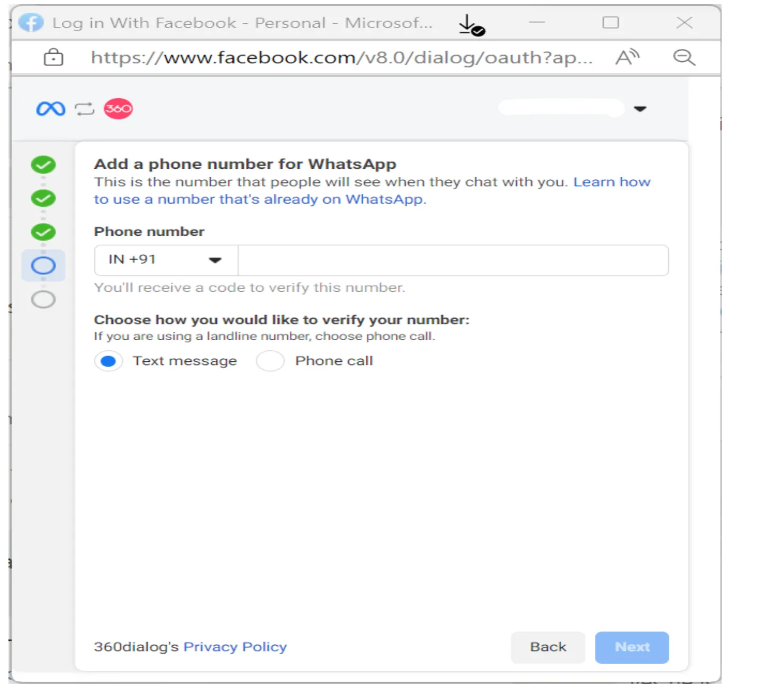The height and width of the screenshot is (700, 776).
Task: Click the 'Phone number' label
Action: (x=149, y=232)
